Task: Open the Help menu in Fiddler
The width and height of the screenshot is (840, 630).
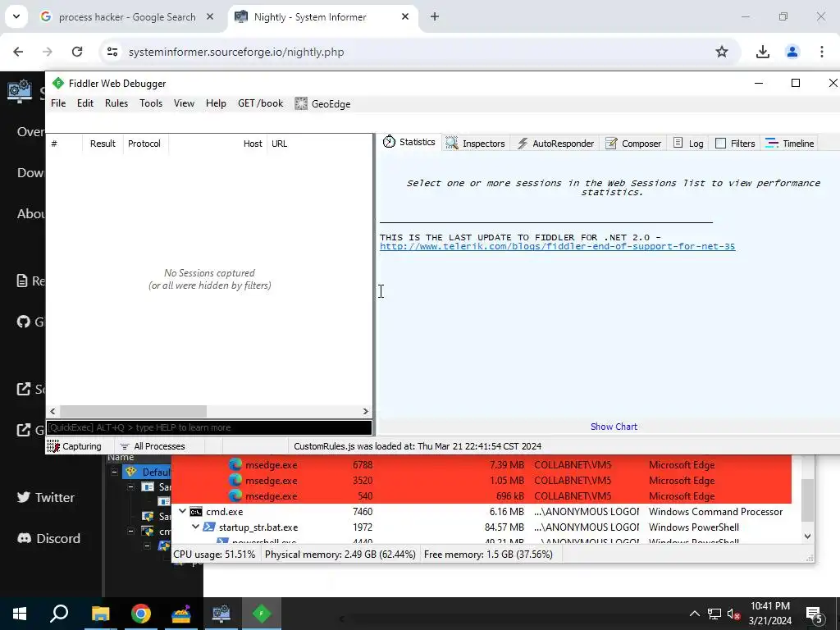Action: [x=216, y=103]
